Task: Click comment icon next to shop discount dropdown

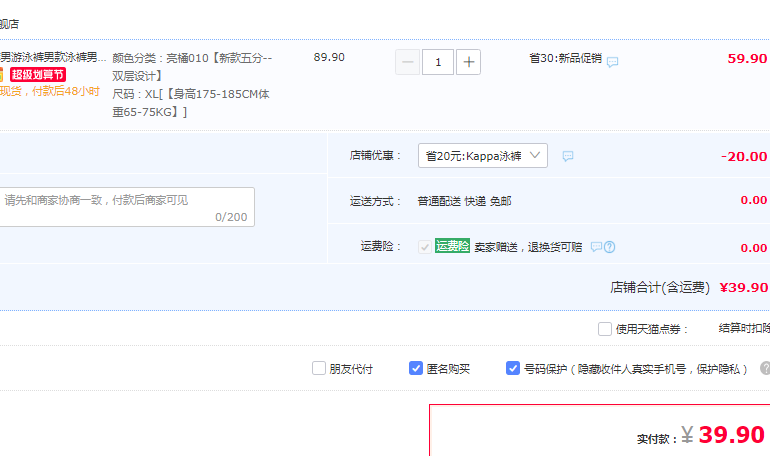Action: click(x=568, y=156)
